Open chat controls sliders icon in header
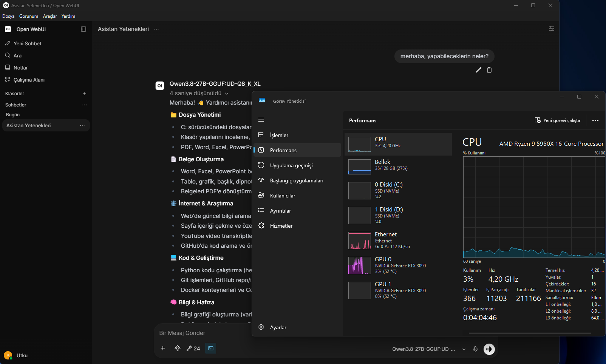 [x=552, y=29]
